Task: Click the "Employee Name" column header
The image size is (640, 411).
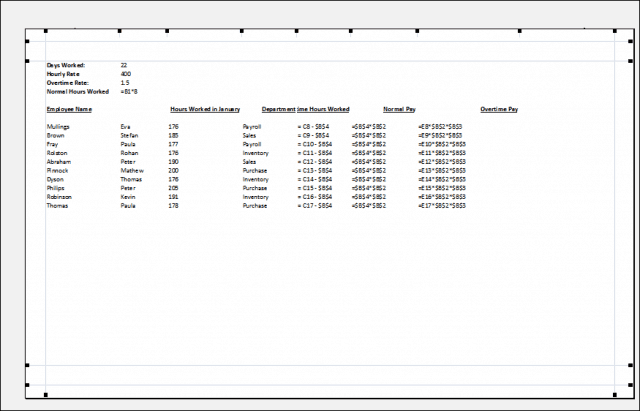Action: point(69,108)
